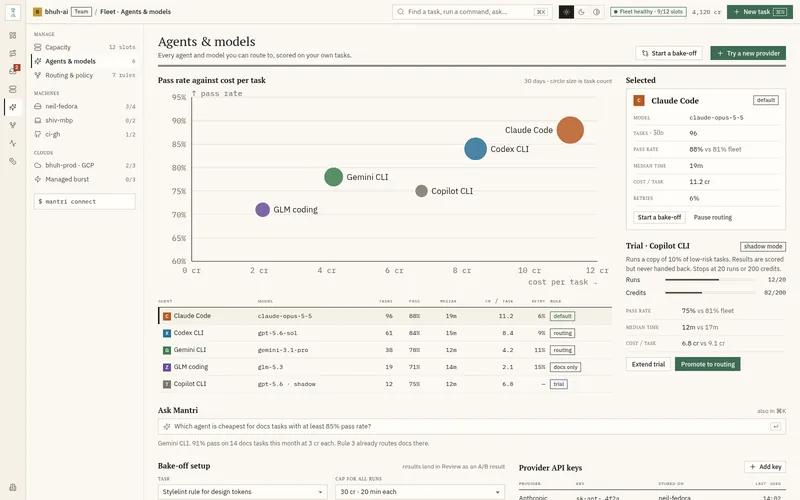This screenshot has height=500, width=800.
Task: Click the Ask Mantri question input
Action: tap(471, 427)
